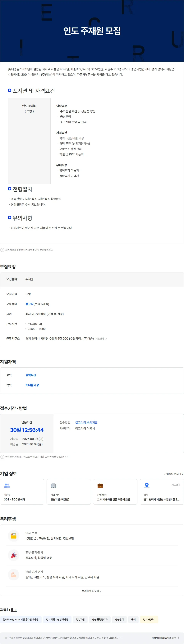Expand 복리후생 더보기

click(92, 591)
